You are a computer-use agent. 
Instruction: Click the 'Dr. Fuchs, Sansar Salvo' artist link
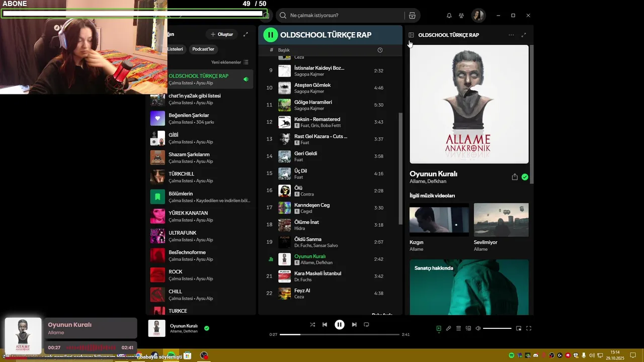point(316,246)
